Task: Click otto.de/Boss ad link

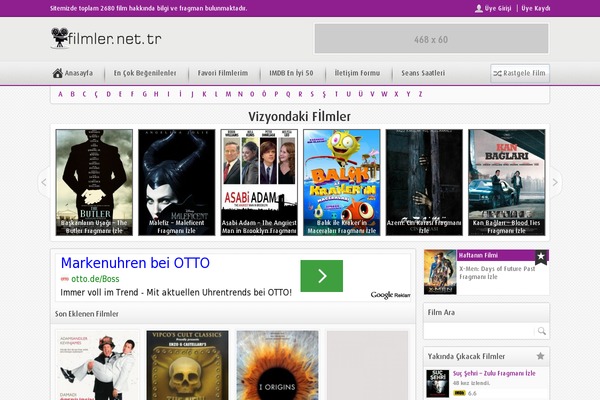Action: coord(95,279)
